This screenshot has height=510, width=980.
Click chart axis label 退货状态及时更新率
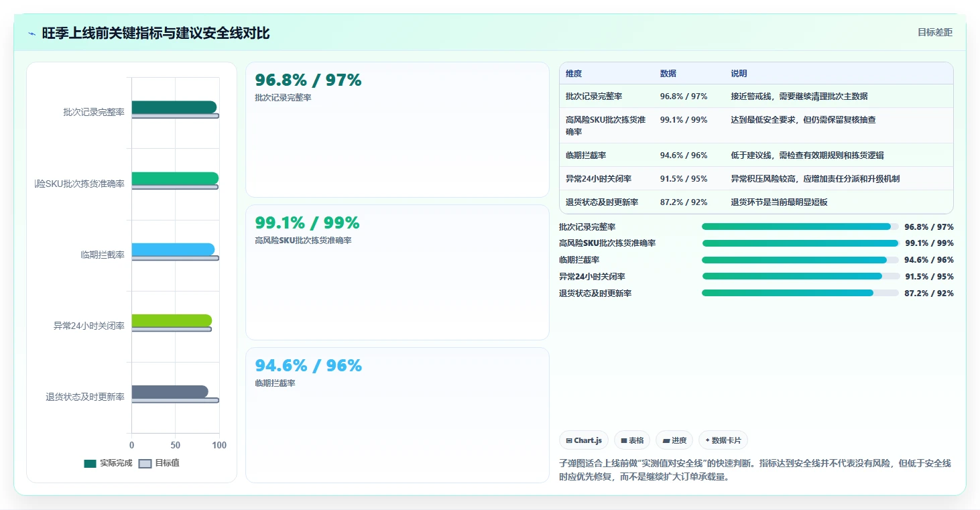pos(85,397)
